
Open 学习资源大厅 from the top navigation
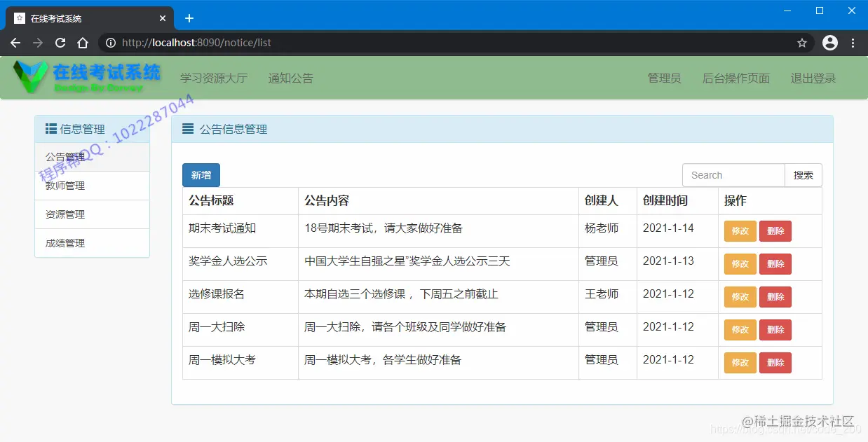click(x=213, y=78)
